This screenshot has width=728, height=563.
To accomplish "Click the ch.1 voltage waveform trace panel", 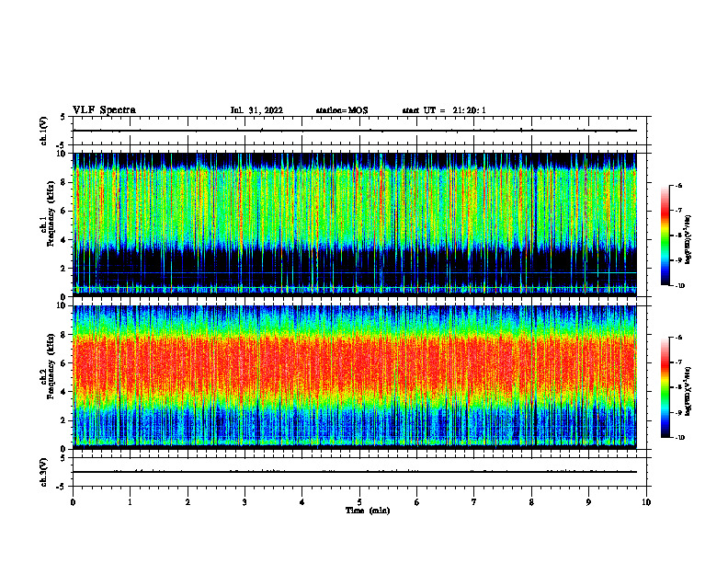I will click(361, 131).
